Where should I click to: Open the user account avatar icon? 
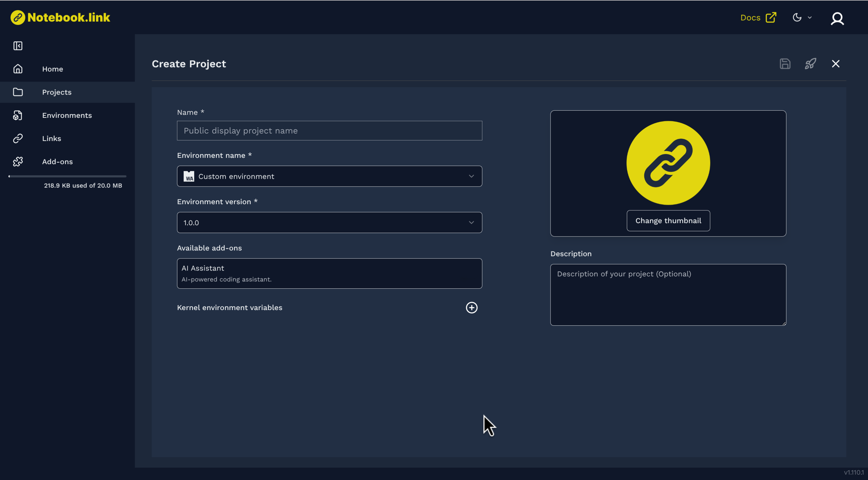click(x=837, y=18)
